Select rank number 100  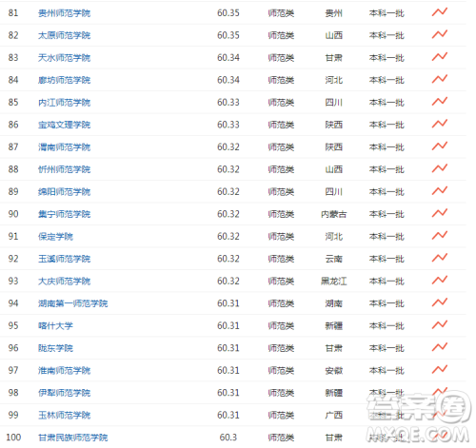(x=13, y=438)
